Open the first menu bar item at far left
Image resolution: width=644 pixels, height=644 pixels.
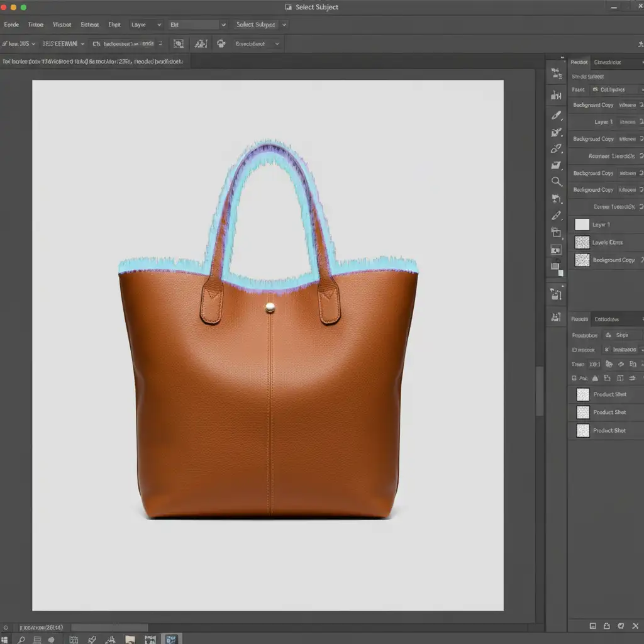(x=11, y=25)
